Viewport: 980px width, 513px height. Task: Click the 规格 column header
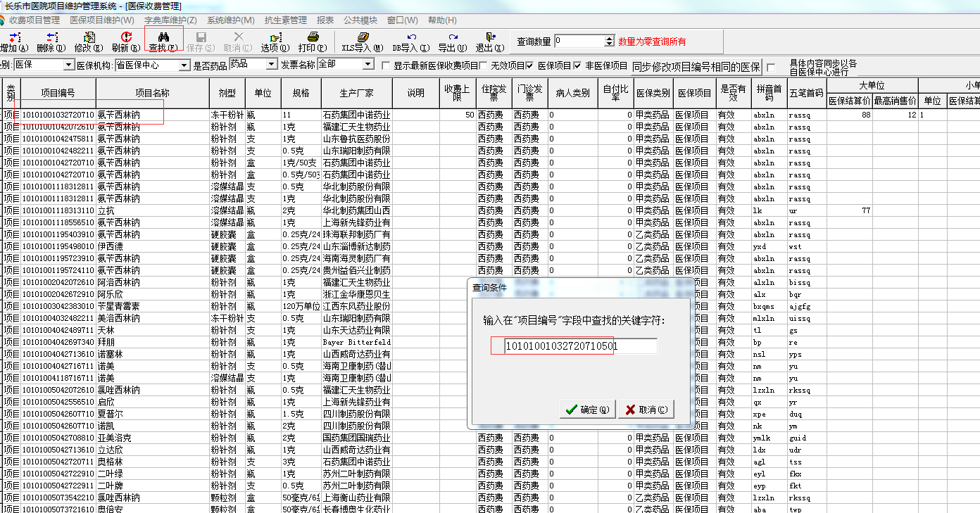301,93
